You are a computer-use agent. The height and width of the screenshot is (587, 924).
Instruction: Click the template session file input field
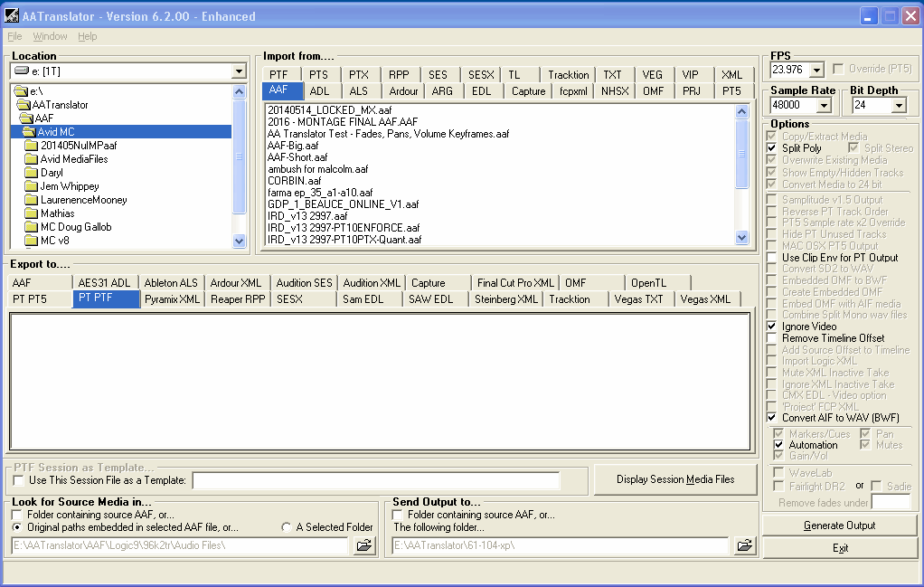(376, 481)
